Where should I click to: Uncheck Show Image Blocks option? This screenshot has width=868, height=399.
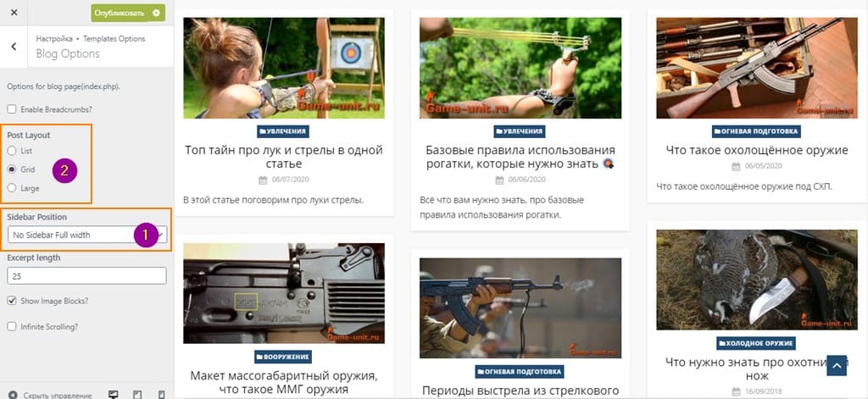(x=12, y=301)
